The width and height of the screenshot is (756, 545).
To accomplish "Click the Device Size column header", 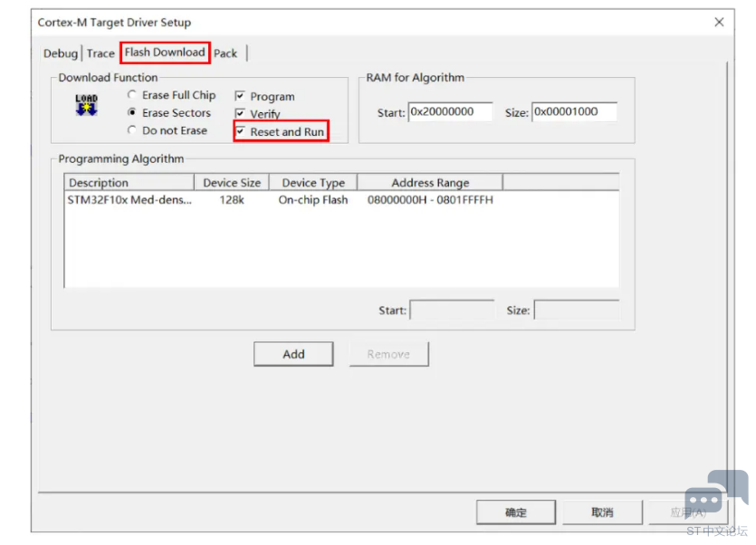I will 232,183.
